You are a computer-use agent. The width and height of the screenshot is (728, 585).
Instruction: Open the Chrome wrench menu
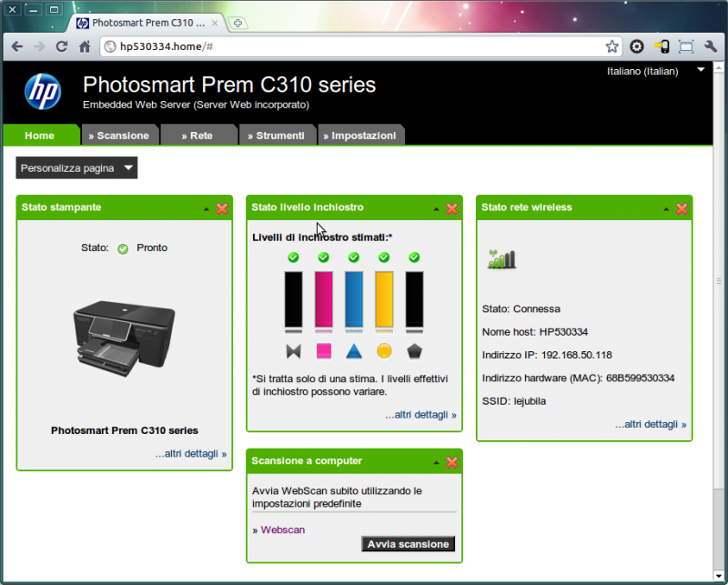tap(711, 46)
